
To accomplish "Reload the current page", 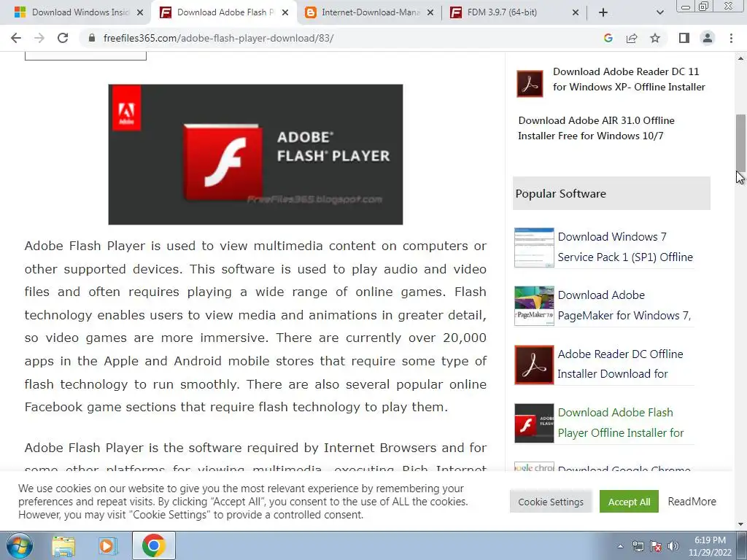I will 63,38.
